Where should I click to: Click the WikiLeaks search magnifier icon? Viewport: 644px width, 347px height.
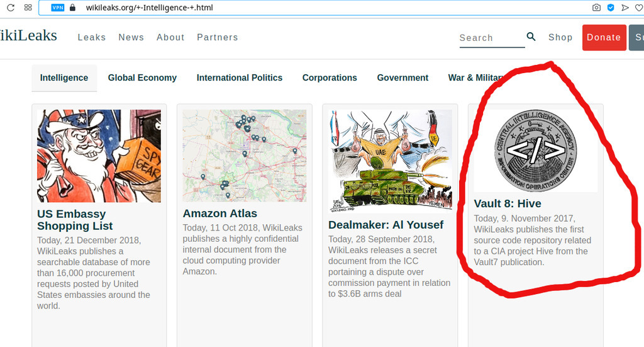531,37
